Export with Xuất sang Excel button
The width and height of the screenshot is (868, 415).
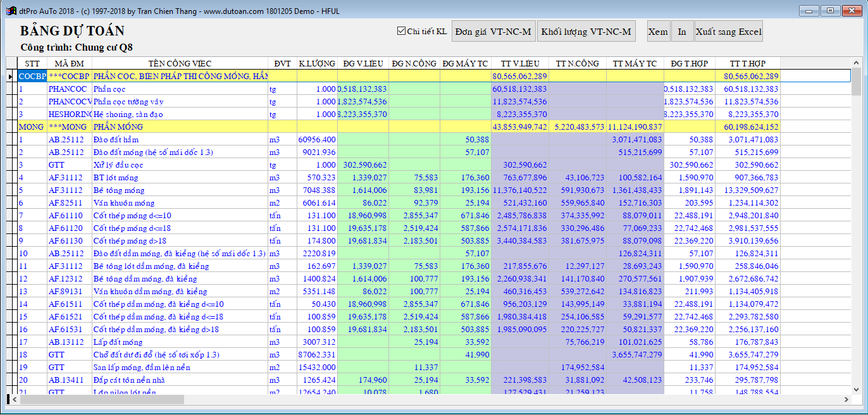tap(728, 32)
